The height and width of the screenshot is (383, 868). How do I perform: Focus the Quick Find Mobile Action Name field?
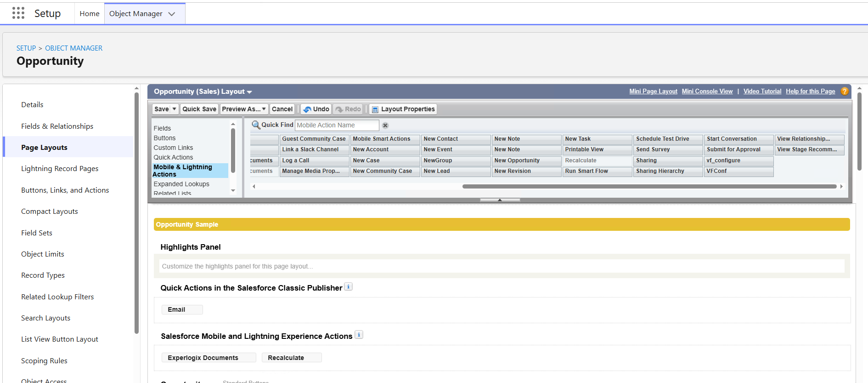coord(337,125)
